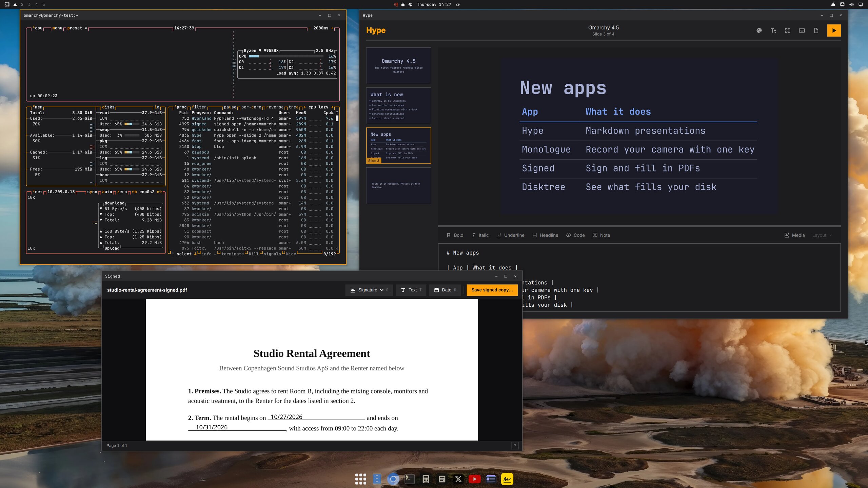Open the theme palette in Hype
Viewport: 868px width, 488px height.
759,30
